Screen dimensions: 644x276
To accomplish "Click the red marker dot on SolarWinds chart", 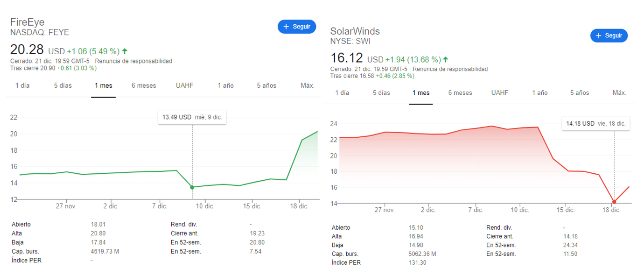I will click(614, 202).
